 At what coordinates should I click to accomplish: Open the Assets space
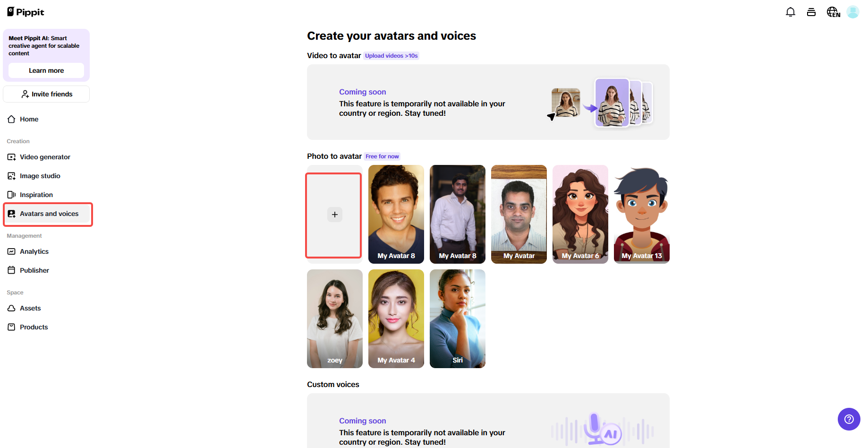point(30,308)
